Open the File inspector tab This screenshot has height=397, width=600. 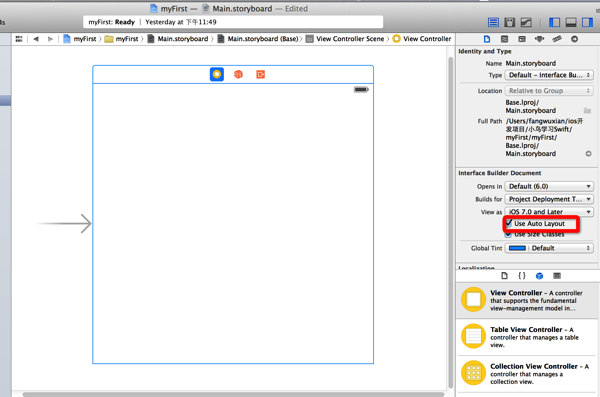(x=487, y=39)
